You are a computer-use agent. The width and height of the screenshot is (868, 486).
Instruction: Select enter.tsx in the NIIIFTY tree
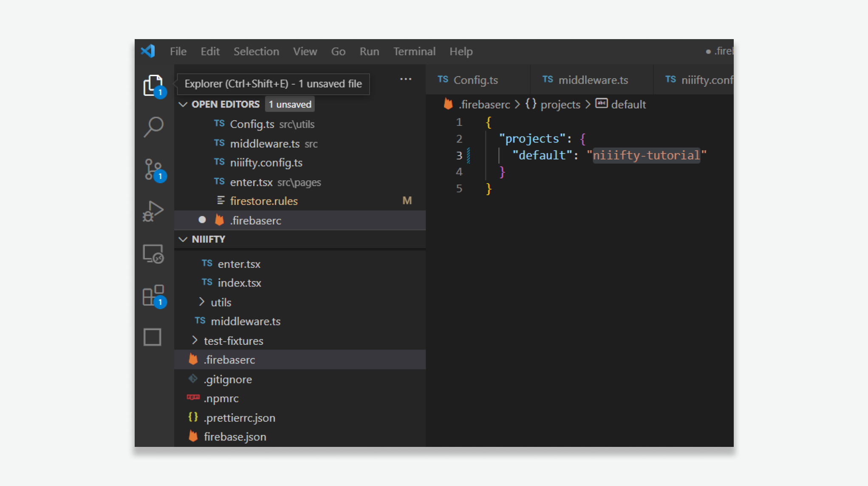click(x=300, y=264)
